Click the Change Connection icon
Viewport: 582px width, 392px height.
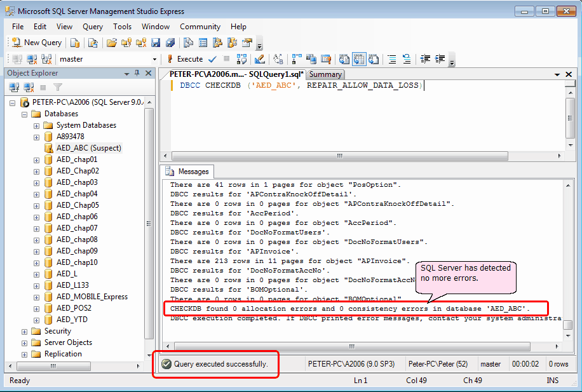46,59
